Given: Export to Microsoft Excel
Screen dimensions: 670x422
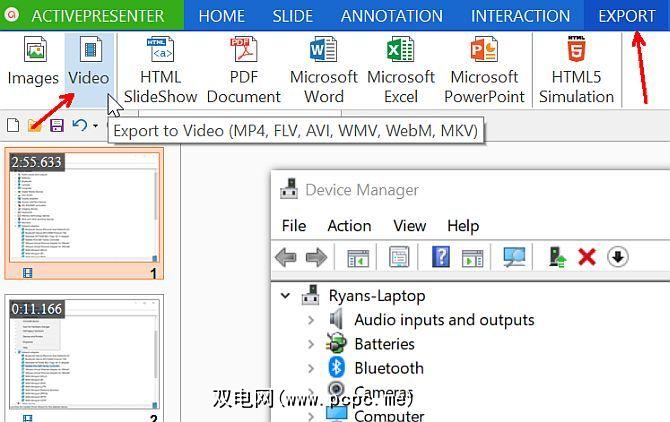Looking at the screenshot, I should (x=401, y=70).
